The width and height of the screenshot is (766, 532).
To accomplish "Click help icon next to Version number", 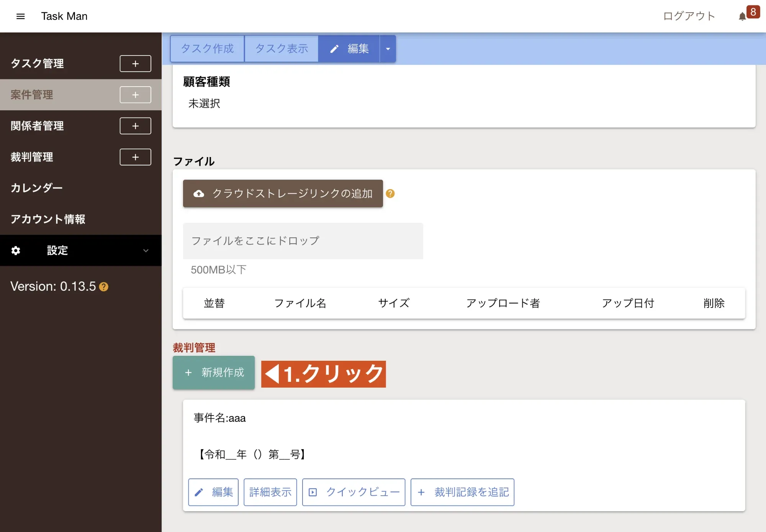I will click(104, 287).
